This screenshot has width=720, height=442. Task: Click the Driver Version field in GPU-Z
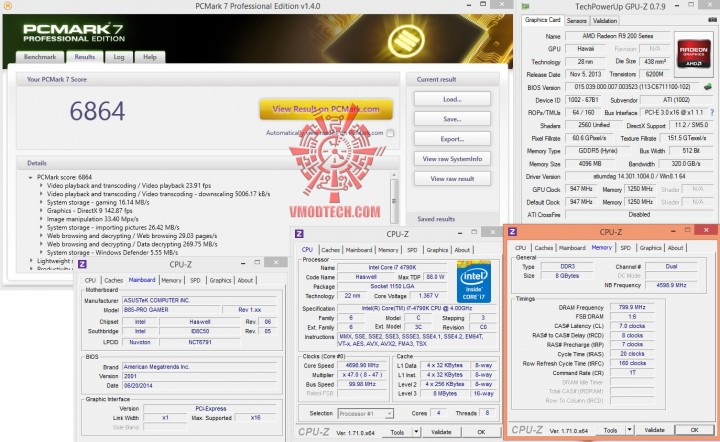(x=639, y=176)
